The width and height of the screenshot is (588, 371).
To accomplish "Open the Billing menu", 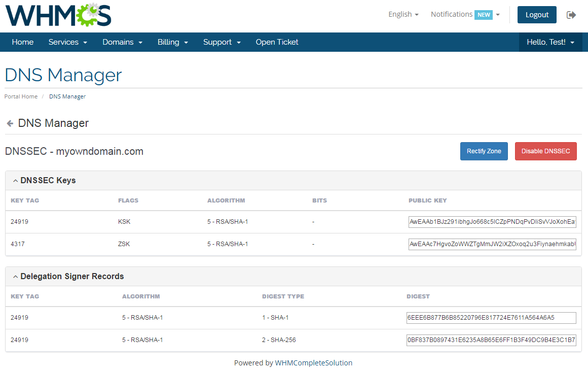I will pyautogui.click(x=172, y=42).
